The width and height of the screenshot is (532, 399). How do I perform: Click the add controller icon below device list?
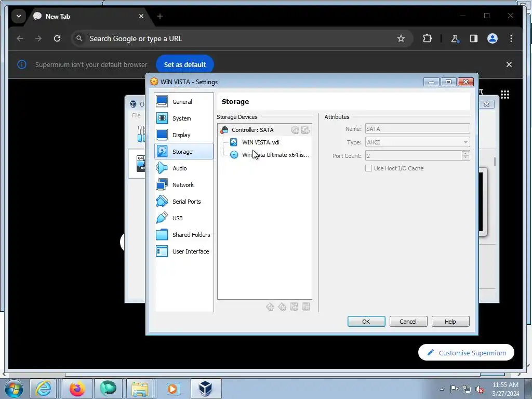(x=270, y=307)
